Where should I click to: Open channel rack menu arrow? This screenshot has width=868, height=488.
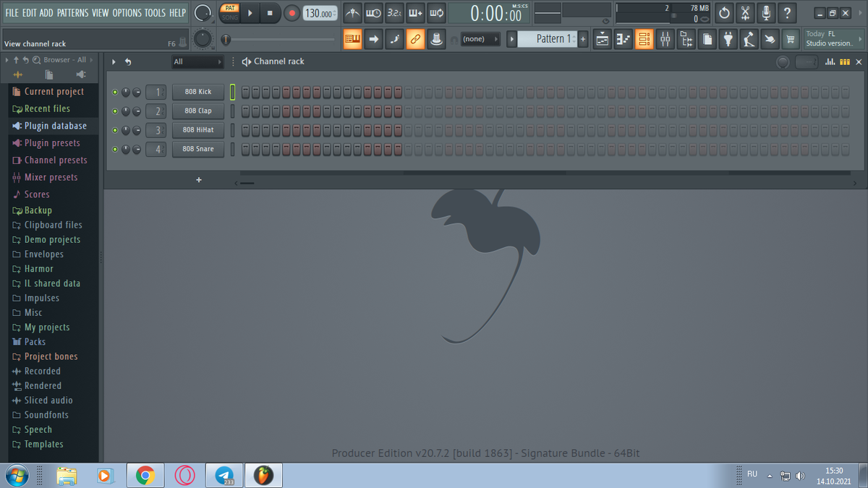point(114,62)
